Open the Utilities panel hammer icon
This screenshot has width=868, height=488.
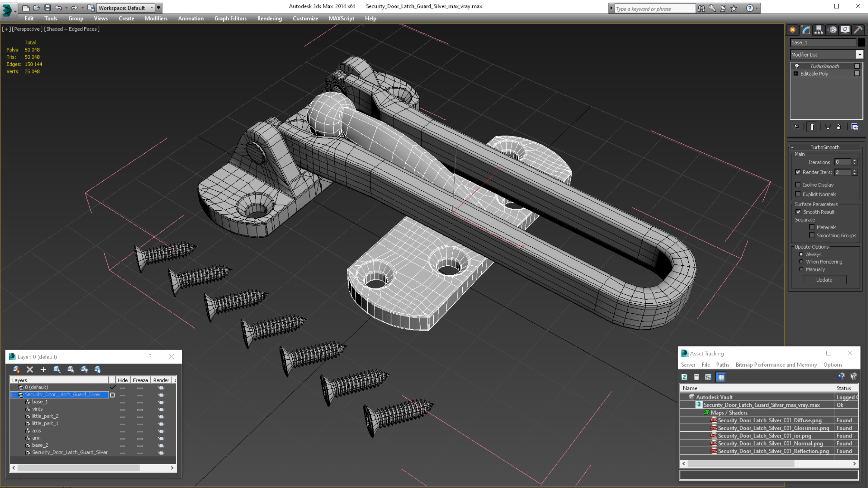point(858,30)
